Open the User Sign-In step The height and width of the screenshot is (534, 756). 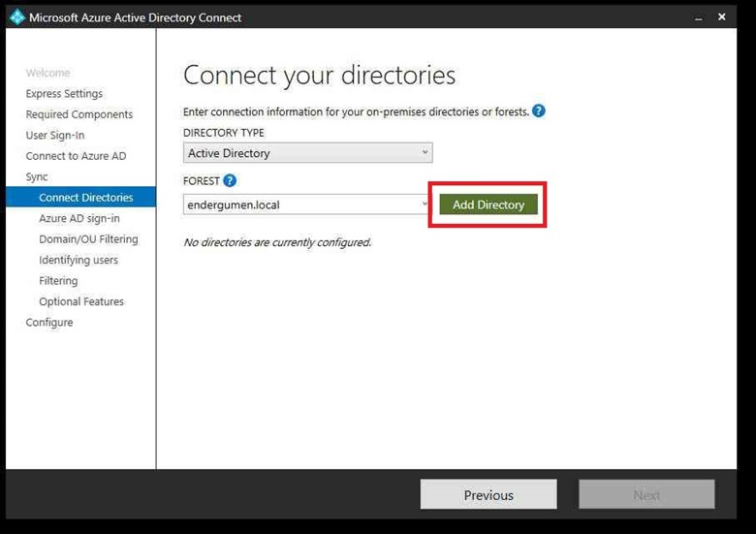click(x=55, y=136)
